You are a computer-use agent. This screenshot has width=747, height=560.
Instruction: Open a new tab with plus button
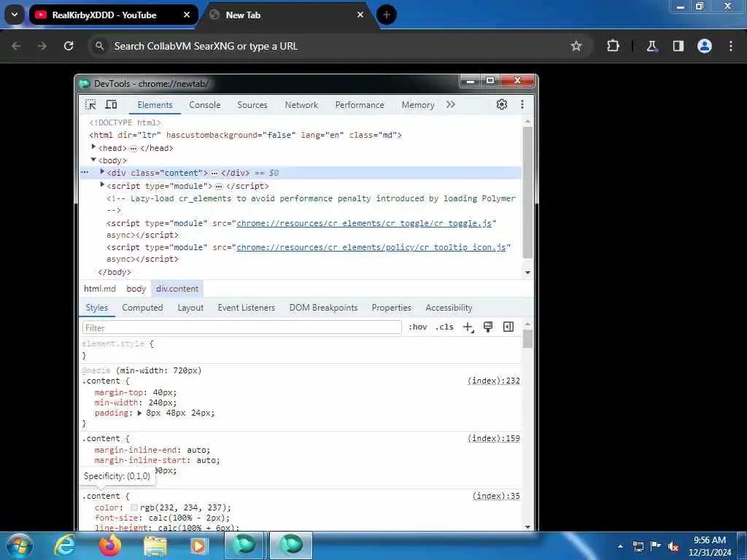[387, 15]
